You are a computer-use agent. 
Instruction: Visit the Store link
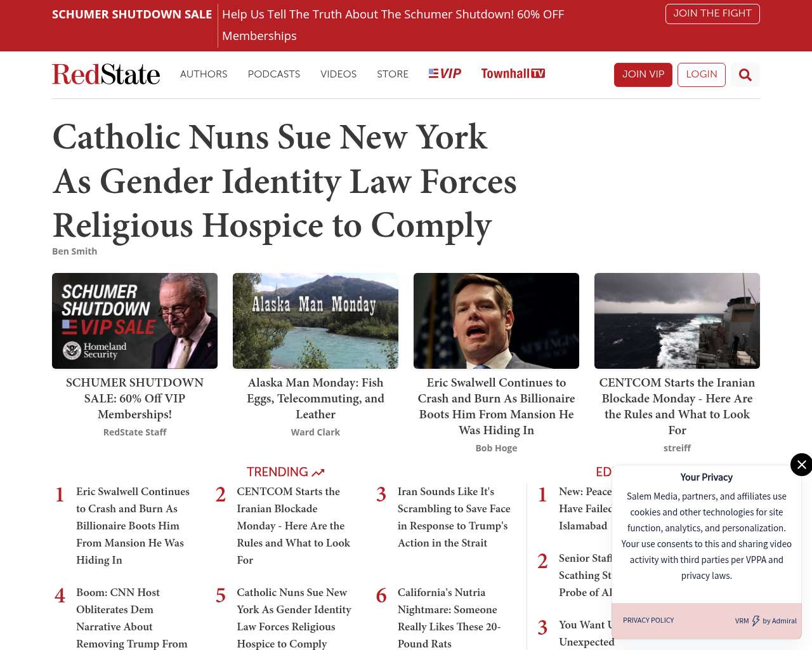click(x=393, y=74)
